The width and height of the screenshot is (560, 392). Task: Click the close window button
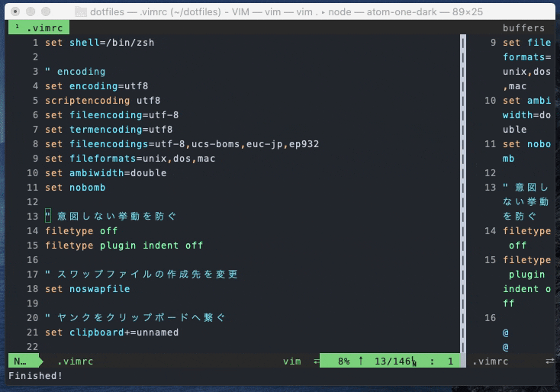pos(15,11)
